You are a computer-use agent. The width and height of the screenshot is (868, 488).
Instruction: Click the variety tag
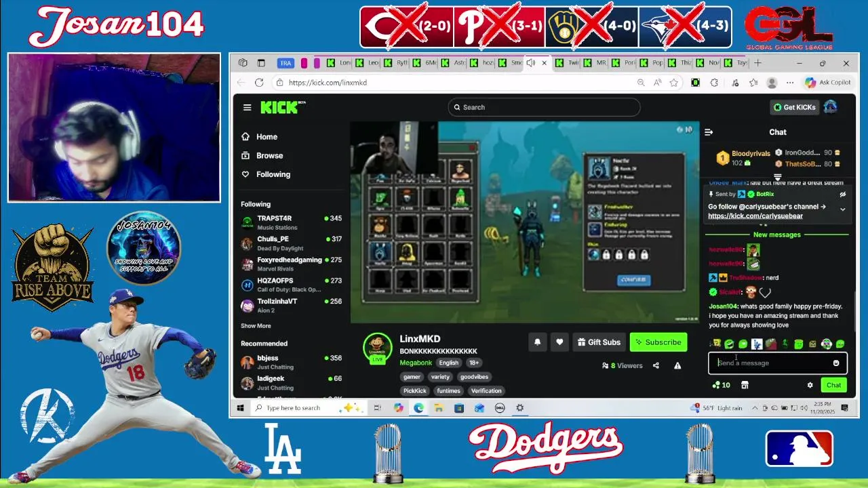[x=440, y=377]
